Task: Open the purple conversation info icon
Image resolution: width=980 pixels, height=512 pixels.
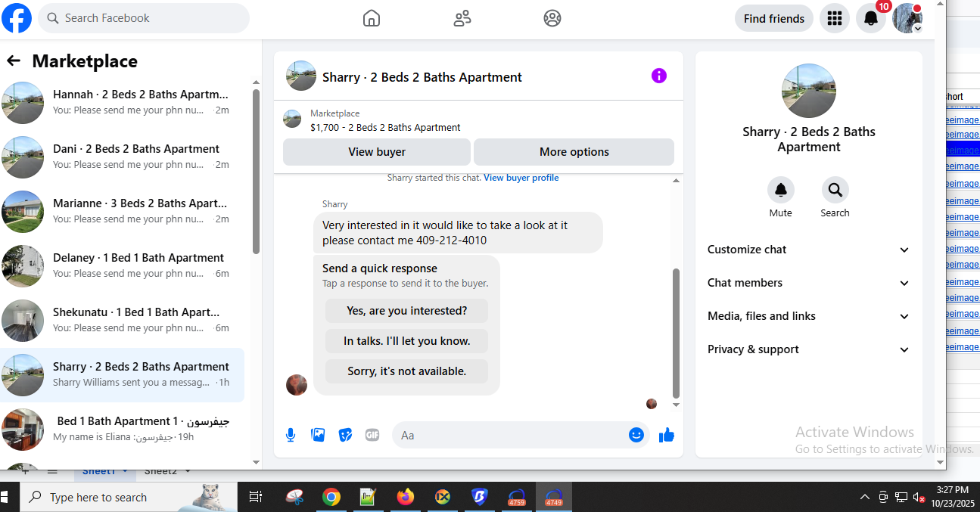Action: point(659,76)
